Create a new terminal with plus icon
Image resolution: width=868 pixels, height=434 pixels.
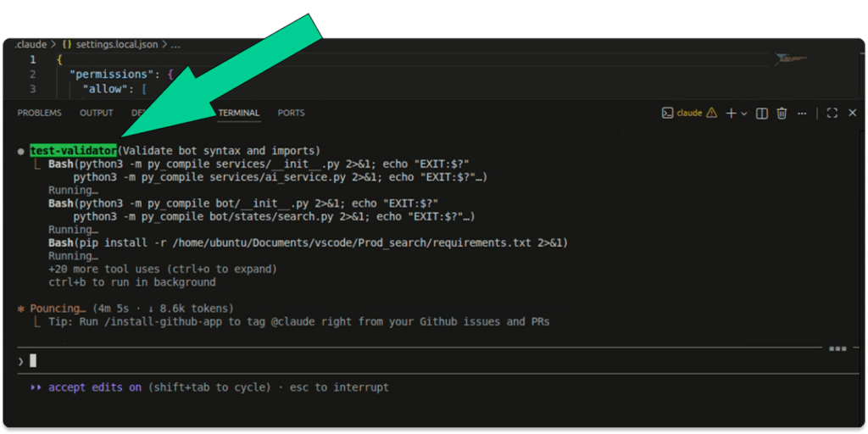pos(731,113)
